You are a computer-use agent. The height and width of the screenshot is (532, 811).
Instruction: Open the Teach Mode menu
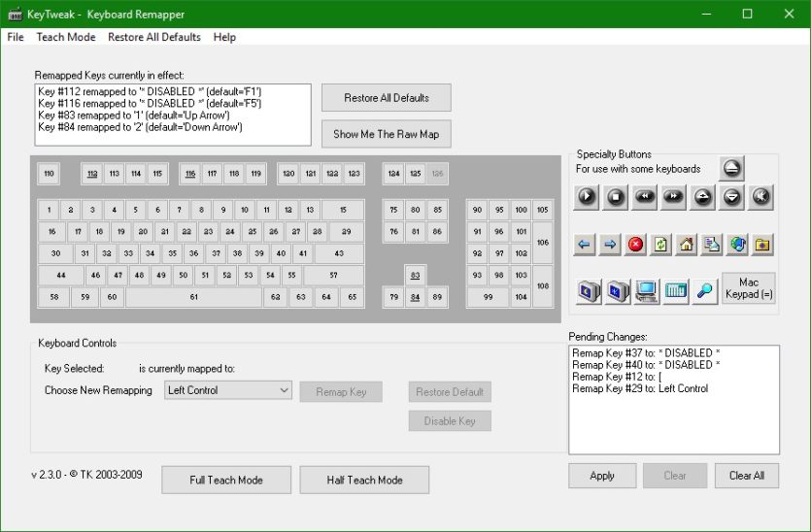(66, 37)
